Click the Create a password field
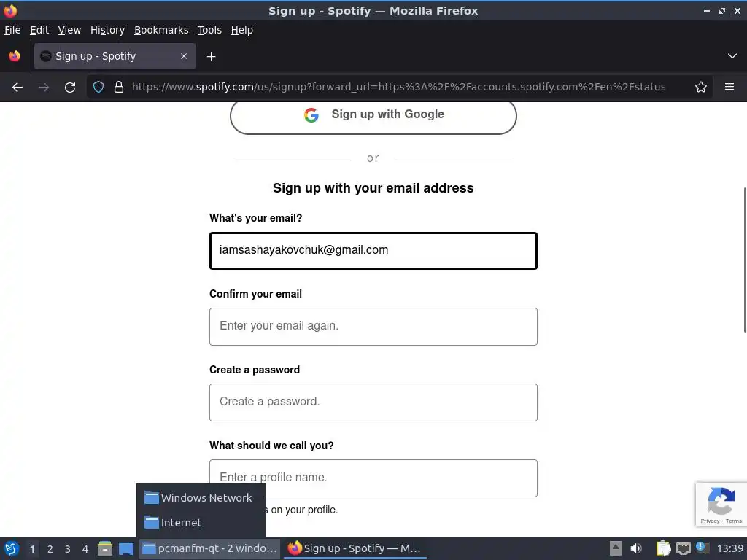Viewport: 747px width, 560px height. 373,402
